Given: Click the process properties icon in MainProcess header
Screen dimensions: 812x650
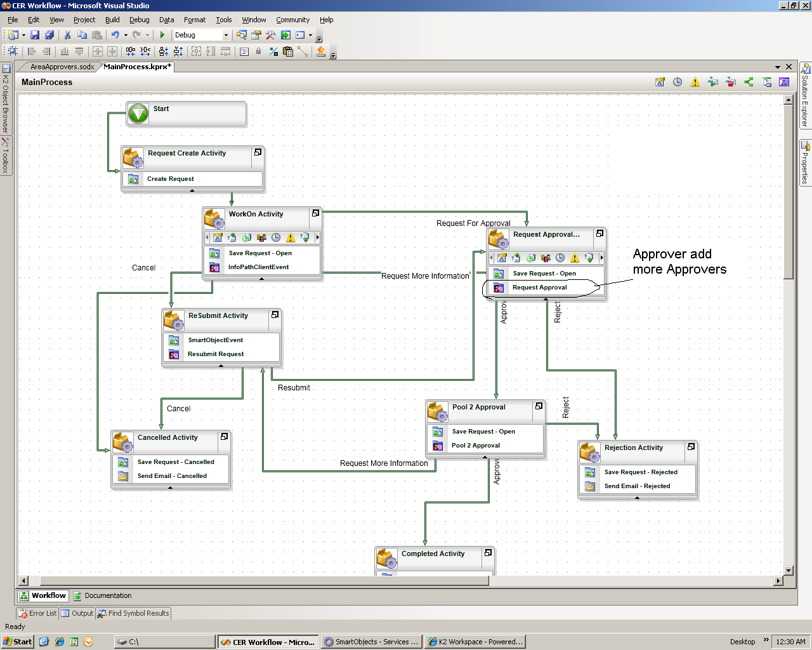Looking at the screenshot, I should tap(660, 82).
